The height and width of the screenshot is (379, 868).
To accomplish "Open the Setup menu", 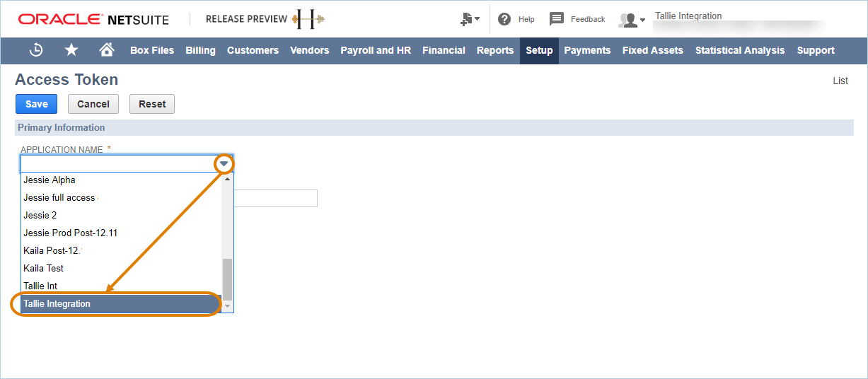I will coord(539,50).
